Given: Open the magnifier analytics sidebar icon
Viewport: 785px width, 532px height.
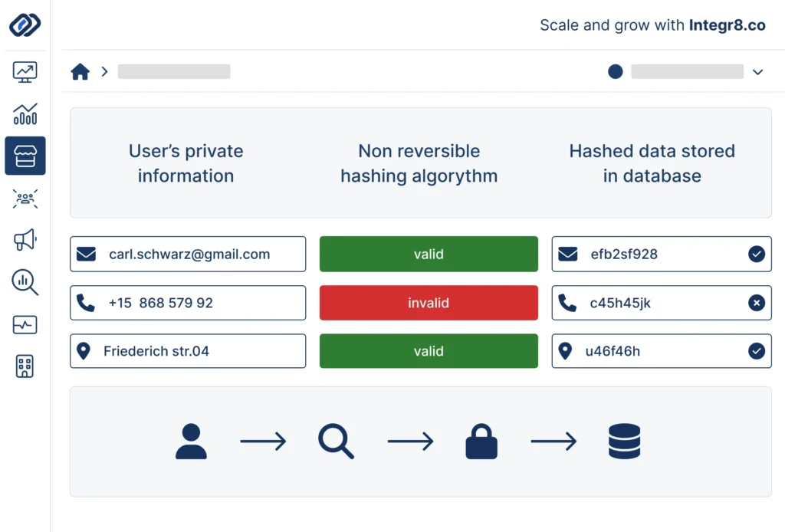Looking at the screenshot, I should (25, 282).
